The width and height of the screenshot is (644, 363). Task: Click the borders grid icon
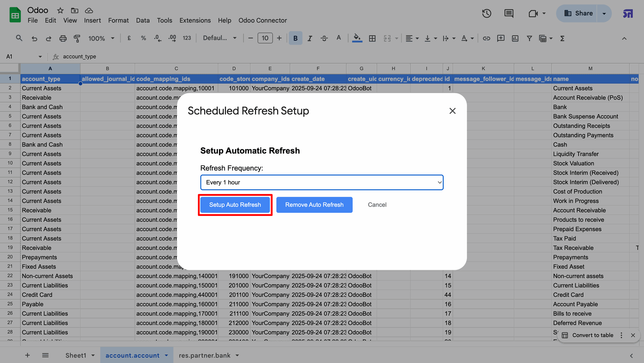click(x=372, y=38)
